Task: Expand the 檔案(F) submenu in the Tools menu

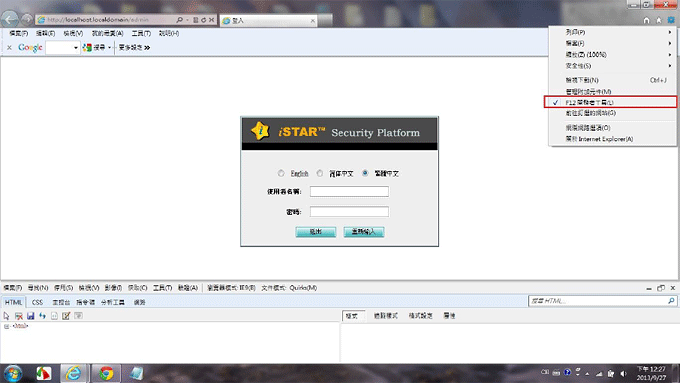Action: click(x=612, y=43)
